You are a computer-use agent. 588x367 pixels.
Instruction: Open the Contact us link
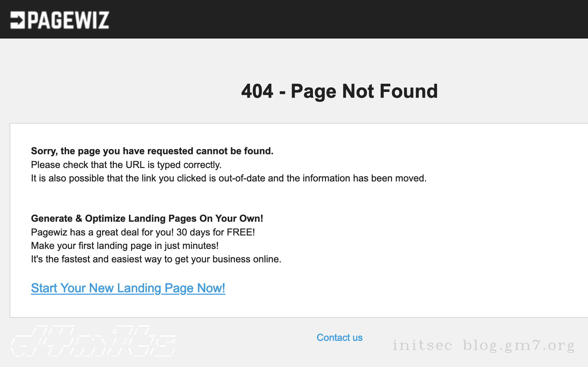pos(339,337)
